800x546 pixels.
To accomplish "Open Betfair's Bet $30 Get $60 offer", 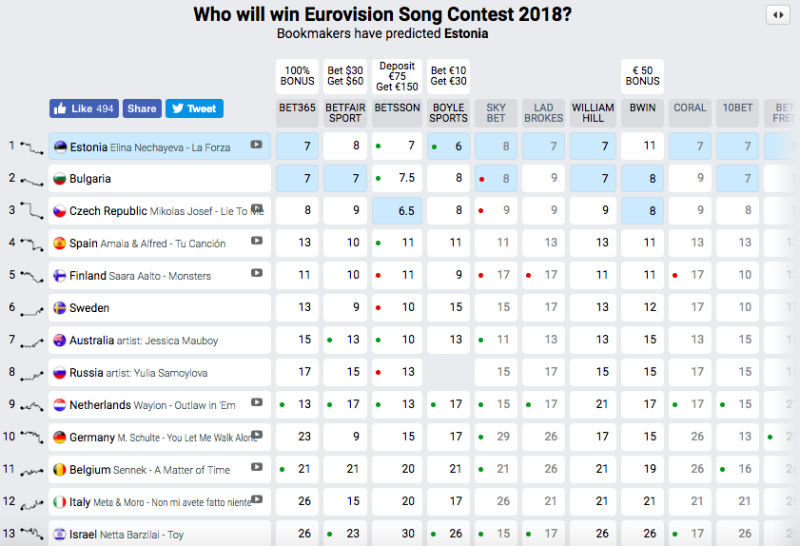I will 345,76.
